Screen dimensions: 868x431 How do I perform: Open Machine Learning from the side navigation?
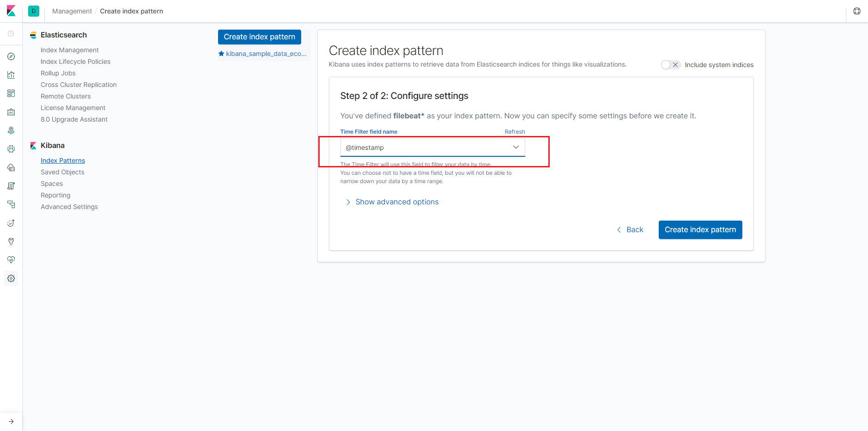click(11, 149)
